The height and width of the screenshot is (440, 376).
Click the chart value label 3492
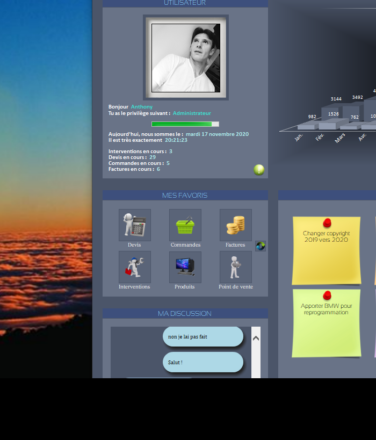coord(357,97)
